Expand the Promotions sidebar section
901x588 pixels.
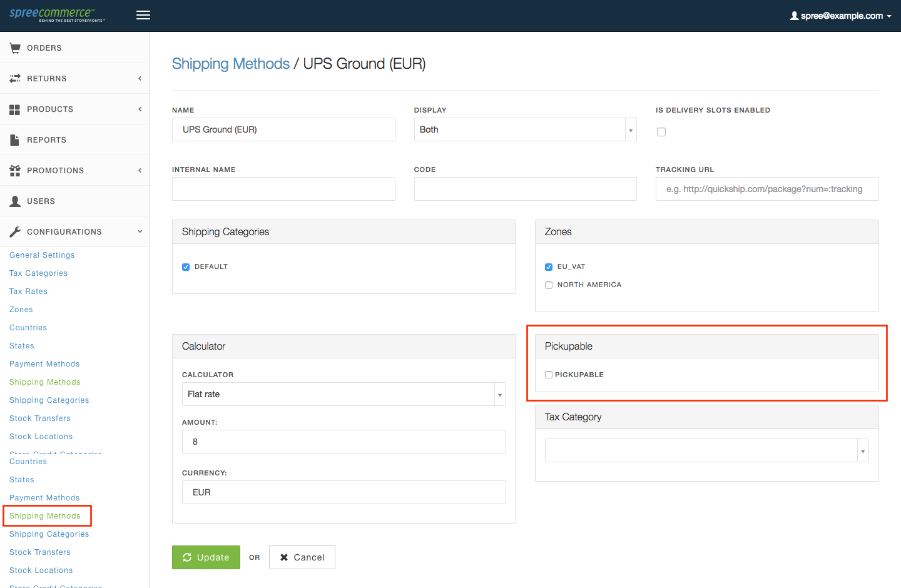74,171
